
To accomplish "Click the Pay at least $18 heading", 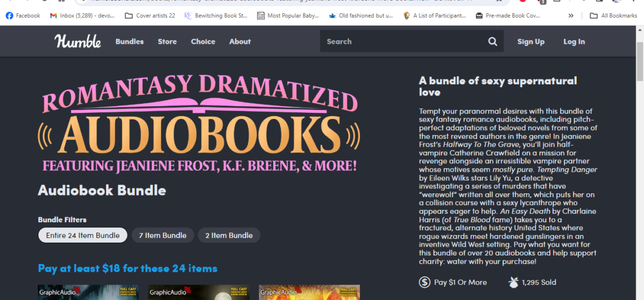I will [x=127, y=268].
